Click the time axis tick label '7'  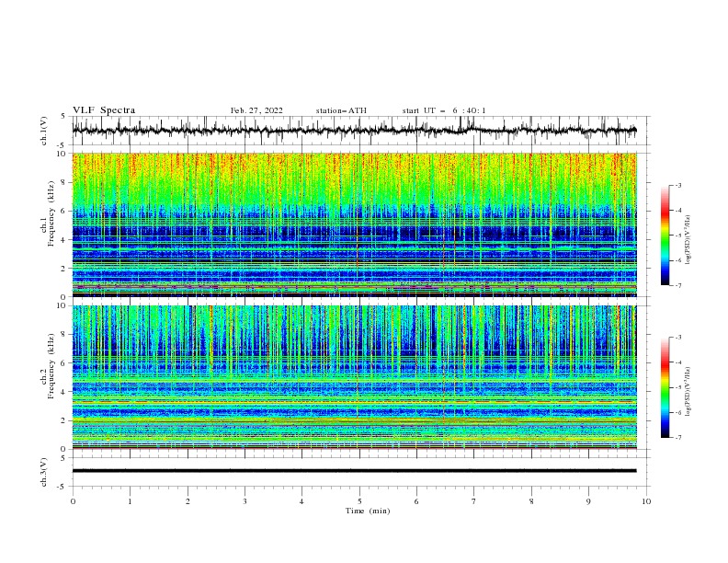[474, 501]
